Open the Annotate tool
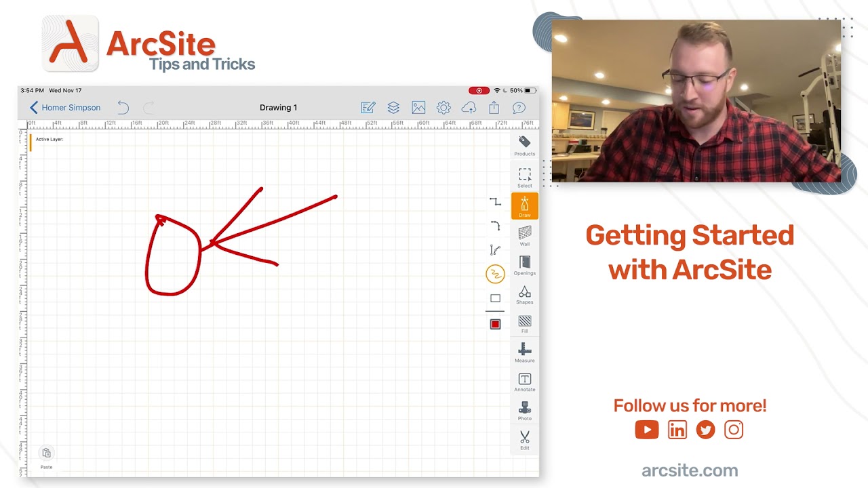 [524, 382]
